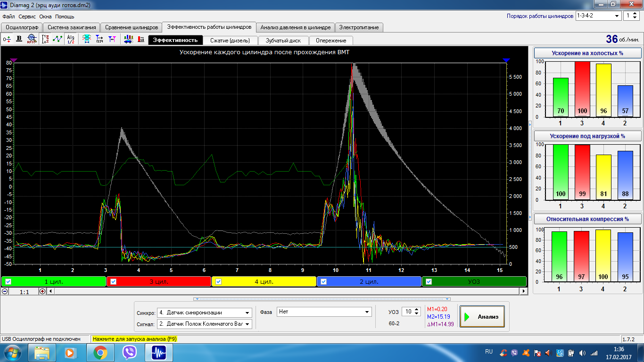
Task: Open the media player taskbar icon
Action: [x=70, y=353]
